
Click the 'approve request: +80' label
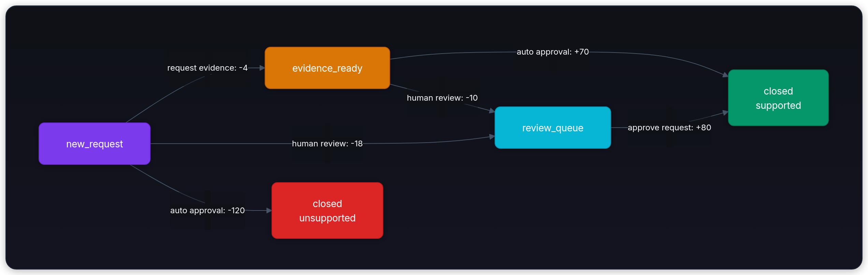pyautogui.click(x=669, y=128)
